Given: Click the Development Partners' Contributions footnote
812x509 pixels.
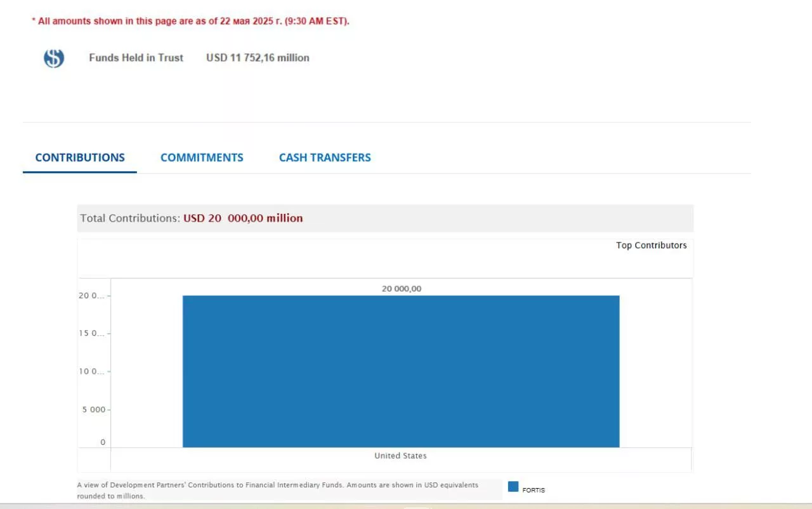Looking at the screenshot, I should point(278,490).
